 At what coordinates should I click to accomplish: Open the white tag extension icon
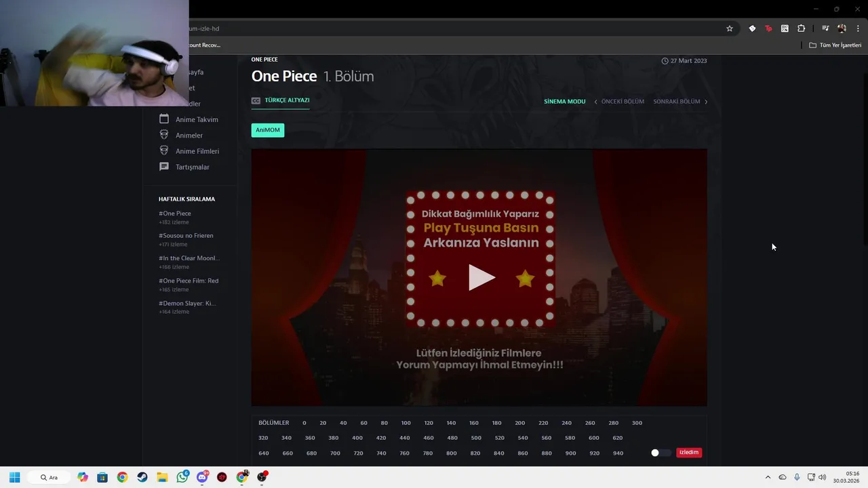click(752, 28)
